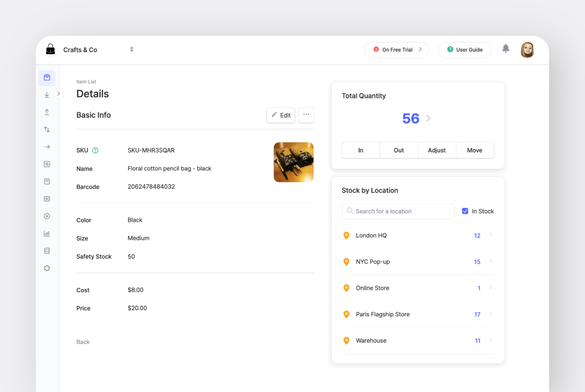Image resolution: width=585 pixels, height=392 pixels.
Task: Click the SKU help question mark icon
Action: 95,150
